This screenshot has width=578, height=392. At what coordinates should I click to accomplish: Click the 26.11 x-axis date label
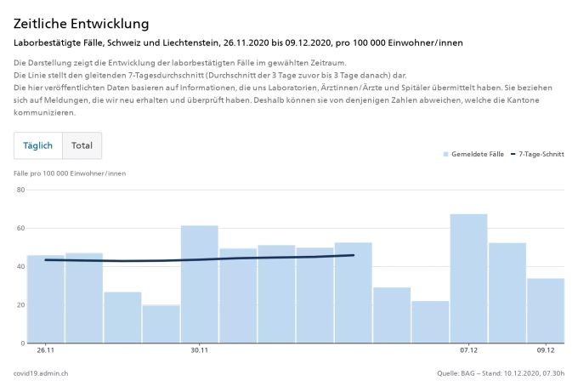point(46,350)
